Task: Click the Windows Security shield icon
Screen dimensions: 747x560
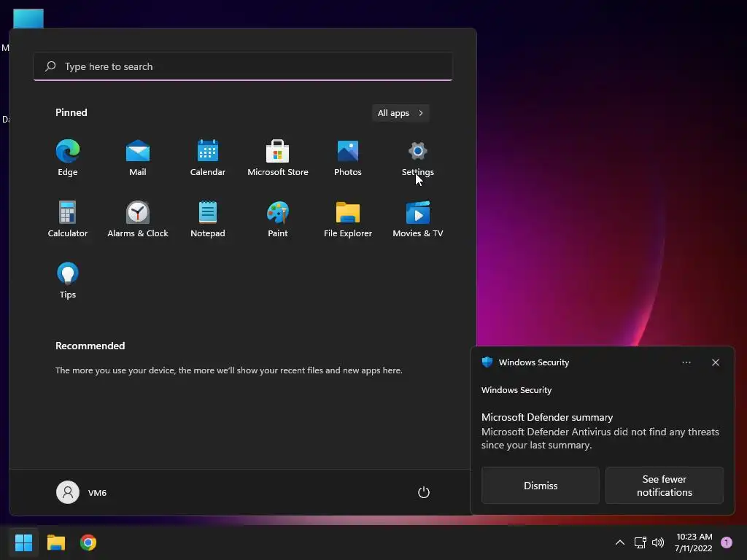Action: click(x=487, y=362)
